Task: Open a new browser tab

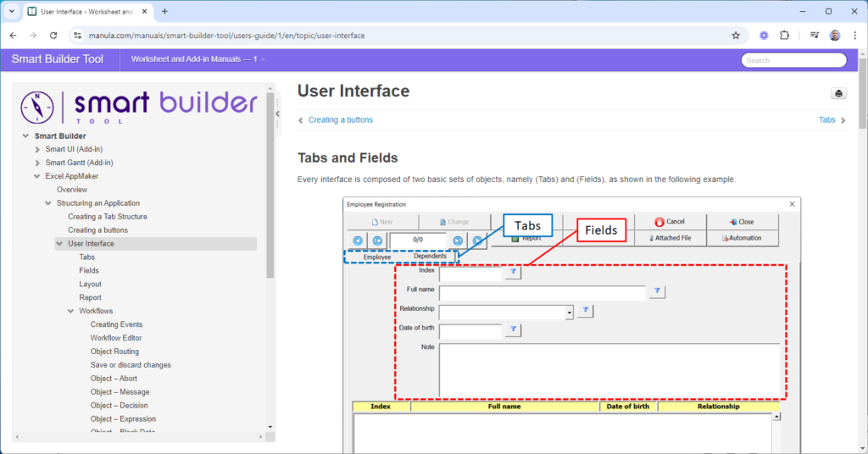Action: click(165, 11)
